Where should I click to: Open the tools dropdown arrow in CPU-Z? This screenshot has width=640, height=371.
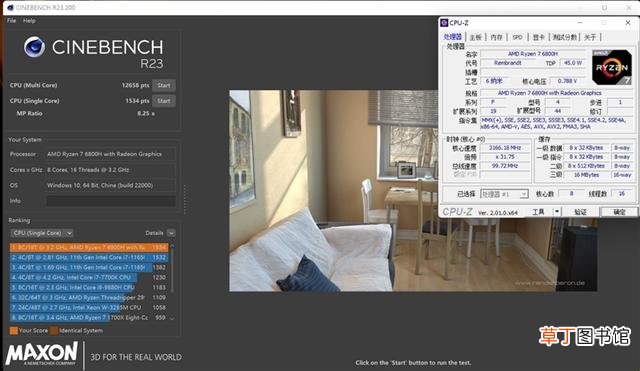point(556,211)
